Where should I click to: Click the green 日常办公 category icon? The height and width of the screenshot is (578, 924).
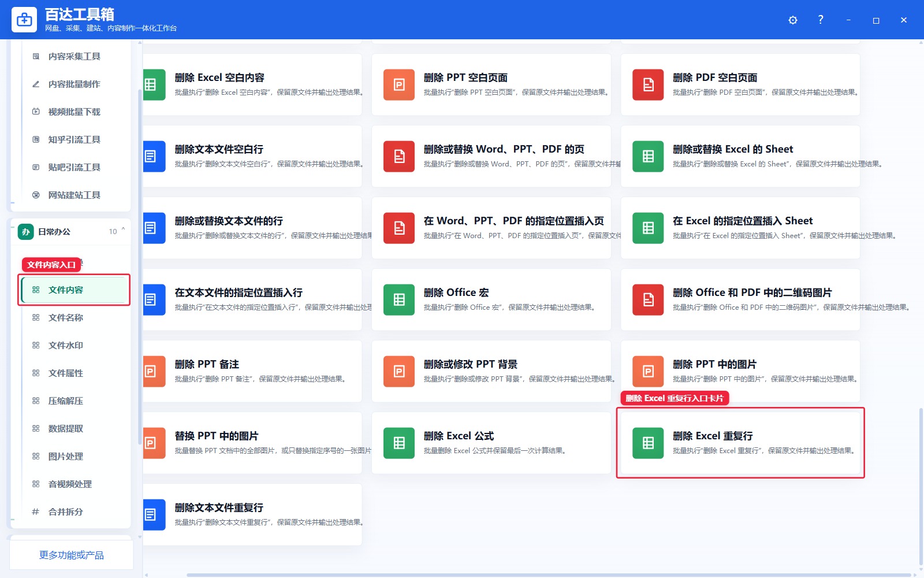[x=25, y=232]
